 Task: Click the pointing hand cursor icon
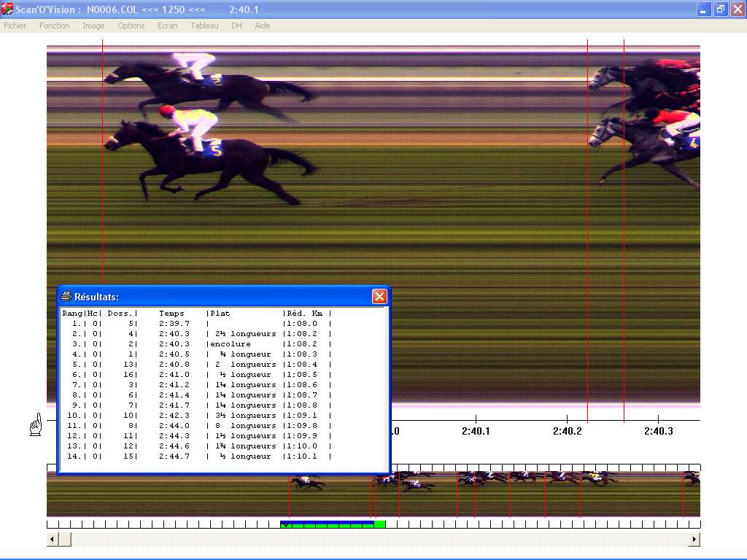point(36,424)
